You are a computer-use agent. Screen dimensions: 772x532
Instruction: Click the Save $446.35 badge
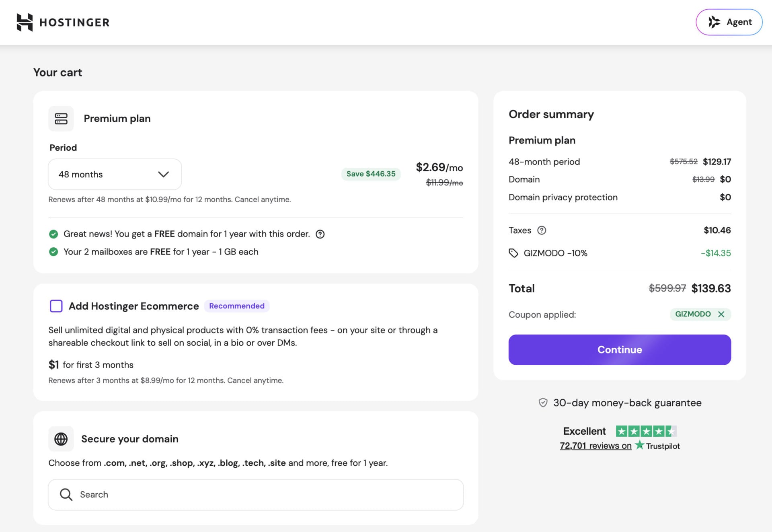(x=371, y=174)
